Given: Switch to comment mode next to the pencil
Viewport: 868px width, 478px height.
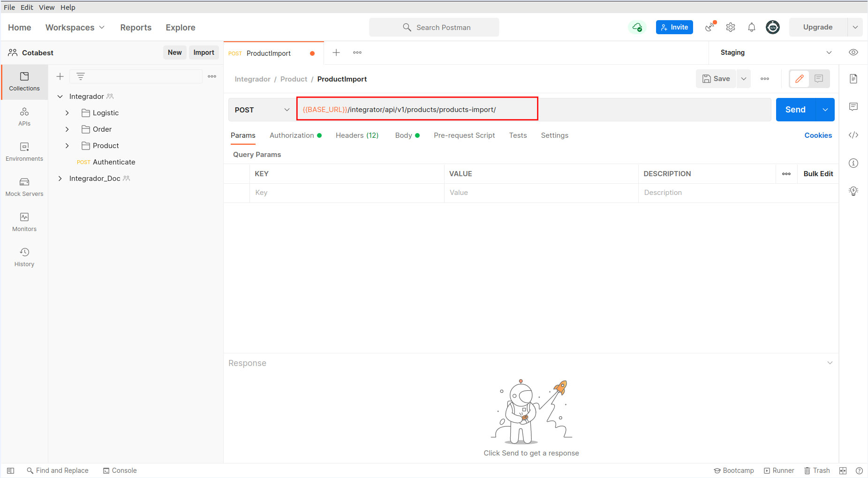Looking at the screenshot, I should (819, 79).
